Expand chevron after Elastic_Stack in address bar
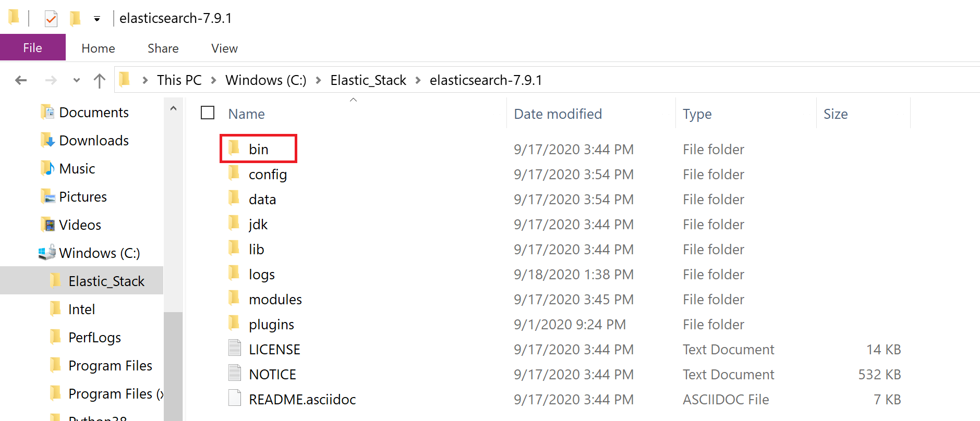 (418, 80)
